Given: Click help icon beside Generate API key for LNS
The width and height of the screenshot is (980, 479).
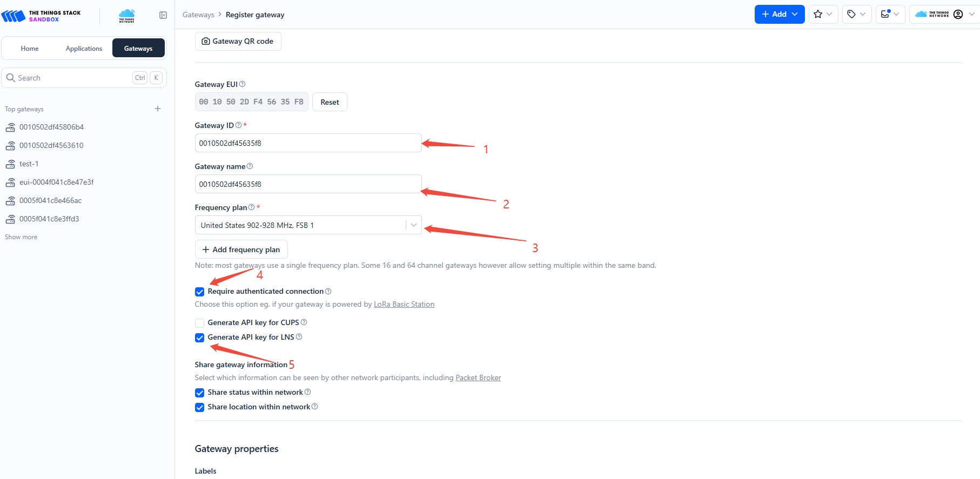Looking at the screenshot, I should pyautogui.click(x=299, y=337).
